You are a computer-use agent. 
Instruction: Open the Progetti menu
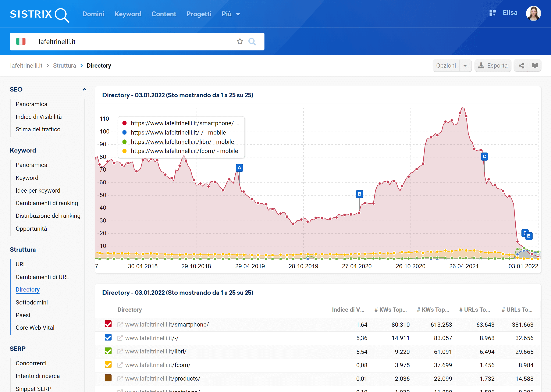[x=199, y=14]
